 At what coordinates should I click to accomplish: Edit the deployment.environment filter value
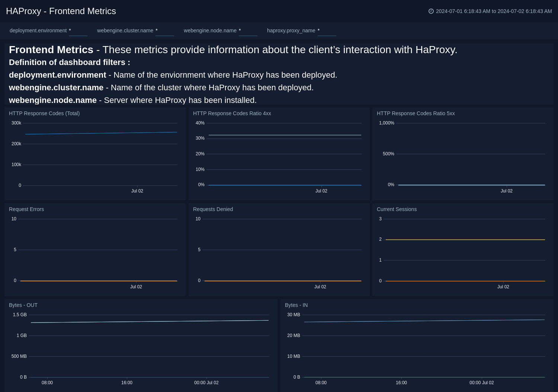[x=78, y=31]
